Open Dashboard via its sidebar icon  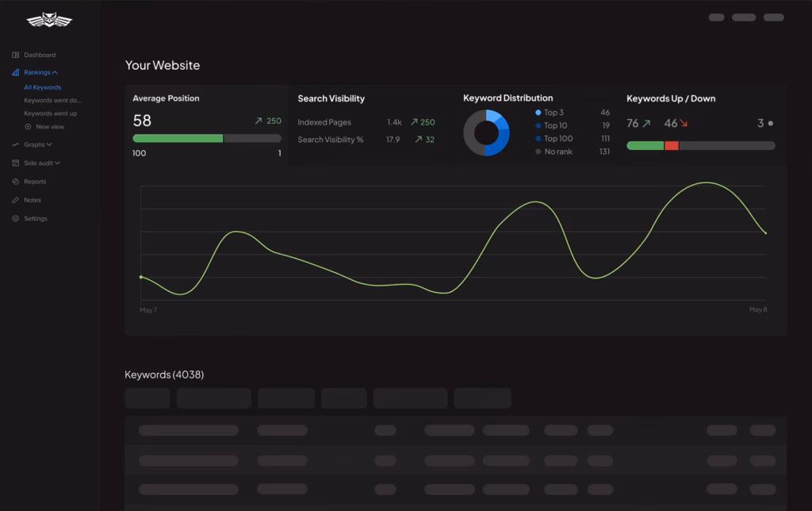[16, 55]
